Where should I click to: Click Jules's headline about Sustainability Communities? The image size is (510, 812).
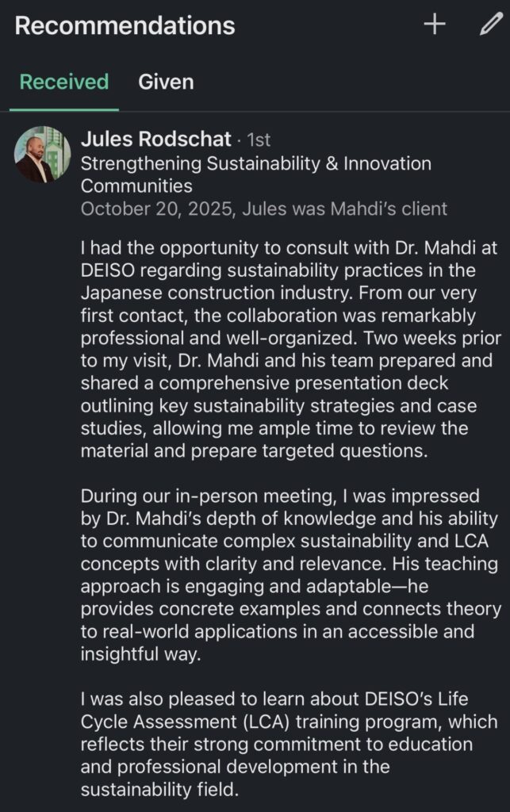[x=255, y=172]
